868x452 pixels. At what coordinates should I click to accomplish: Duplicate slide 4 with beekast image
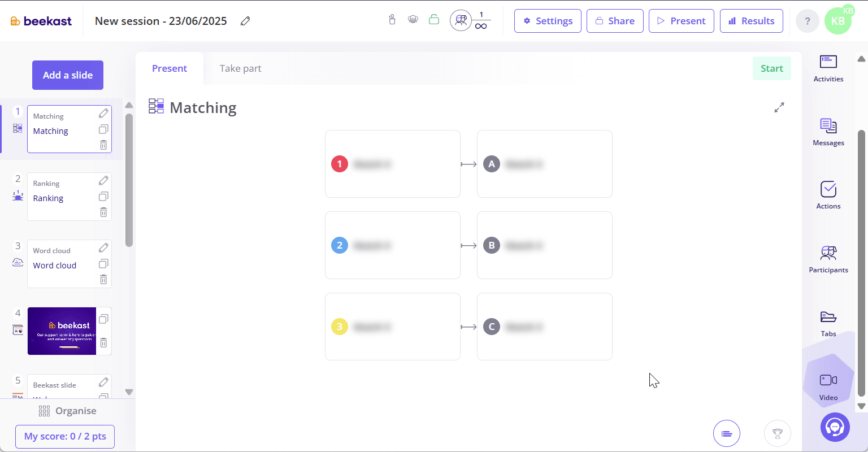103,319
